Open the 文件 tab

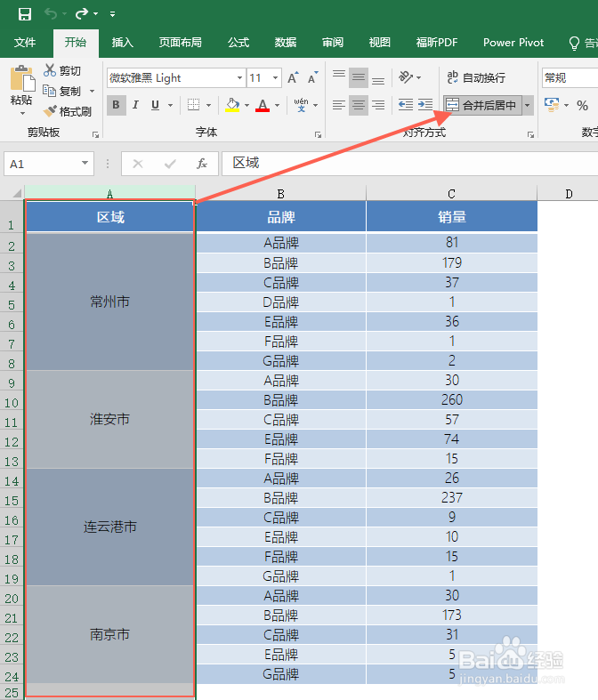click(25, 43)
